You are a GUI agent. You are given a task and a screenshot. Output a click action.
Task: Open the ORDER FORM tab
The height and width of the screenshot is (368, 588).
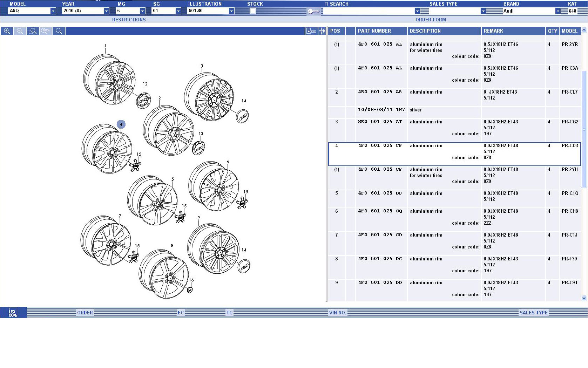(x=431, y=20)
